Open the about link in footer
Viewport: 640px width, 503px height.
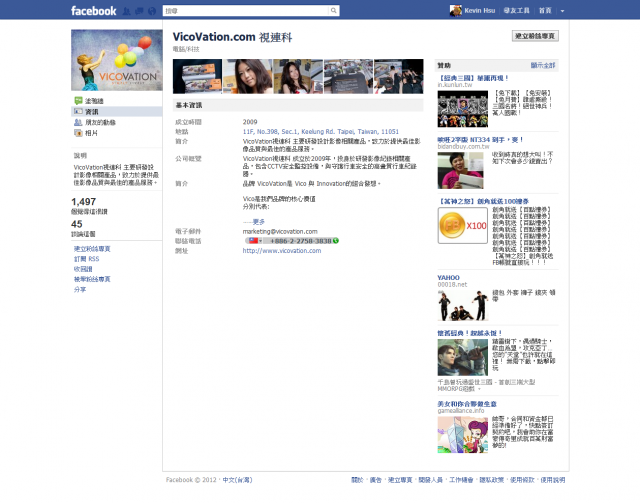pyautogui.click(x=357, y=480)
